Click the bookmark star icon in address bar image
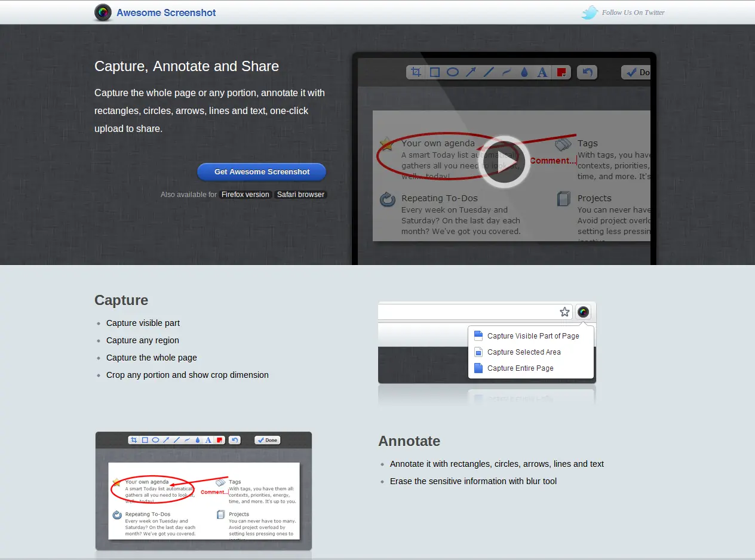 pyautogui.click(x=564, y=312)
